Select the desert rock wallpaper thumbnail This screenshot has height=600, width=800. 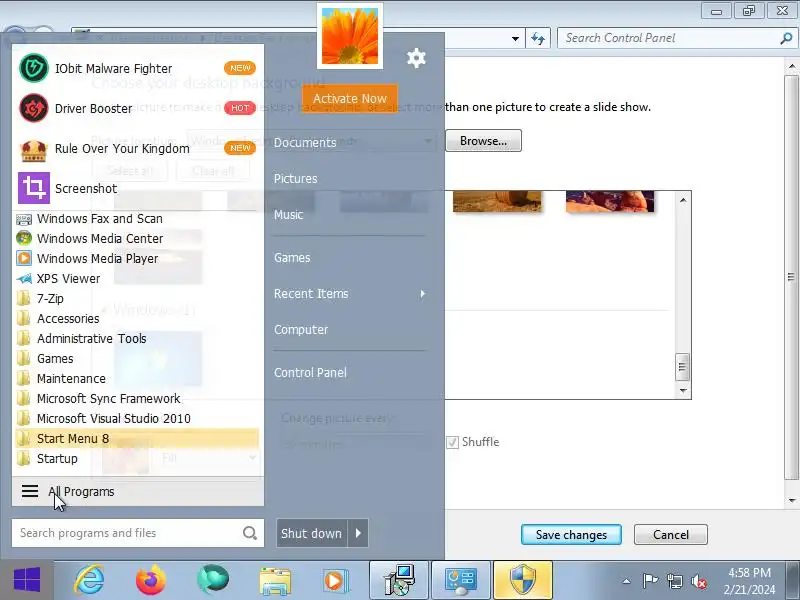pyautogui.click(x=497, y=201)
